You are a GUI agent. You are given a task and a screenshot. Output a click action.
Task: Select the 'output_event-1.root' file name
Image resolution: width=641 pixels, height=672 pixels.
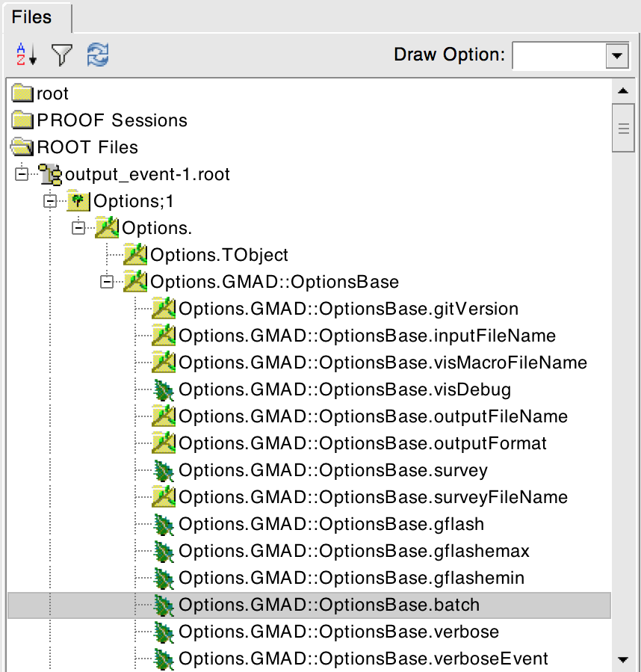pyautogui.click(x=147, y=174)
